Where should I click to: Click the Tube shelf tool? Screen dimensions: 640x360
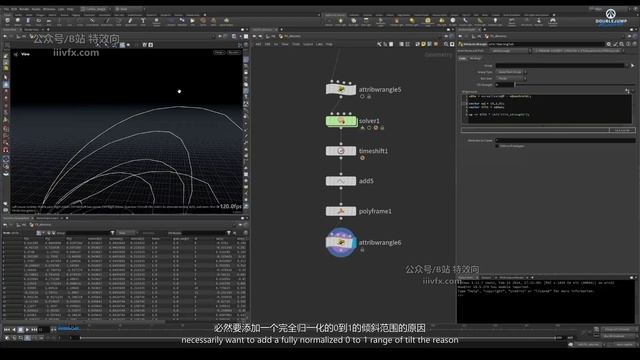pyautogui.click(x=28, y=21)
